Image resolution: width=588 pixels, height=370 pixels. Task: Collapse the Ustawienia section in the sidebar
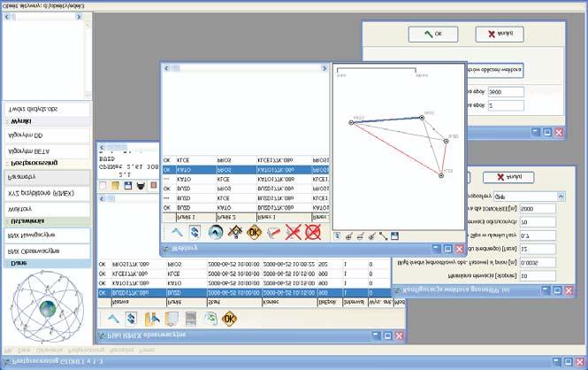coord(47,221)
